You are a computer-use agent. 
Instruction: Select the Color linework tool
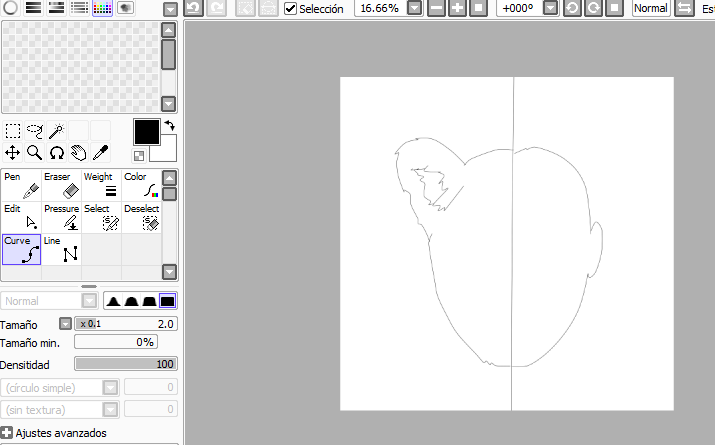tap(141, 185)
